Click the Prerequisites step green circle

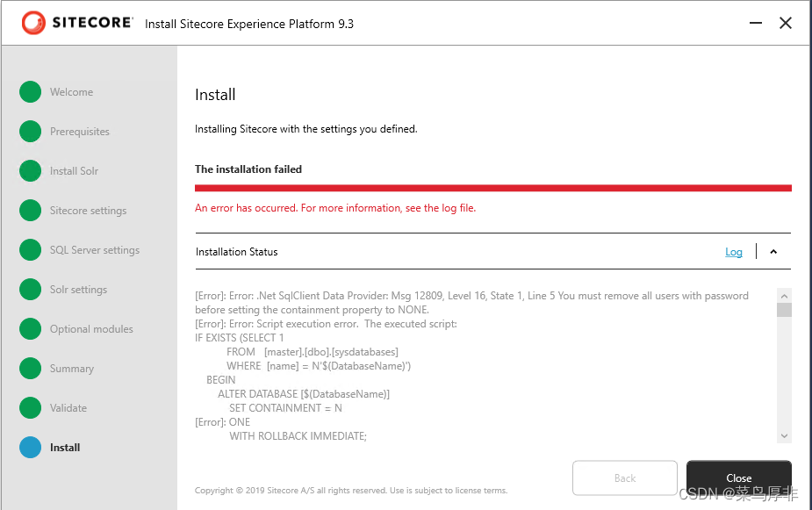point(31,131)
